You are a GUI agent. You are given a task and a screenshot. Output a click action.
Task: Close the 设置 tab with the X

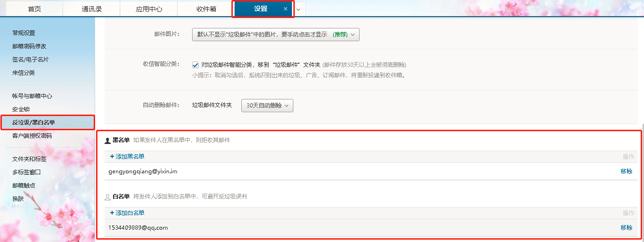(x=285, y=9)
